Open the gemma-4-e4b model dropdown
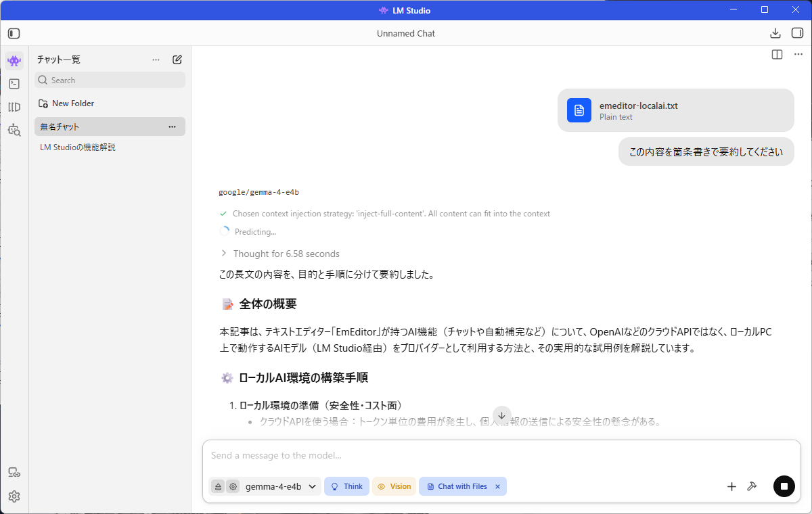Screen dimensions: 812x514 281,486
